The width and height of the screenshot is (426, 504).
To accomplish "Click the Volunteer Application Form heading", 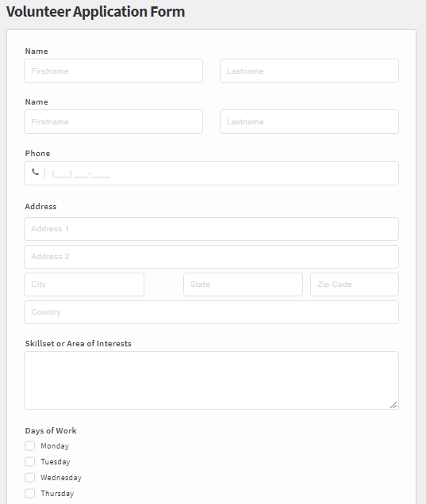I will click(95, 12).
